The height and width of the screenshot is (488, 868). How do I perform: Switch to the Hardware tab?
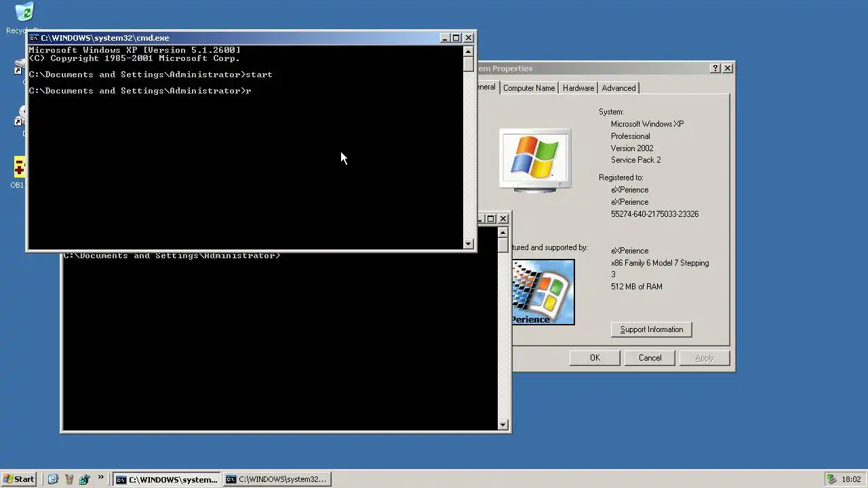(578, 88)
